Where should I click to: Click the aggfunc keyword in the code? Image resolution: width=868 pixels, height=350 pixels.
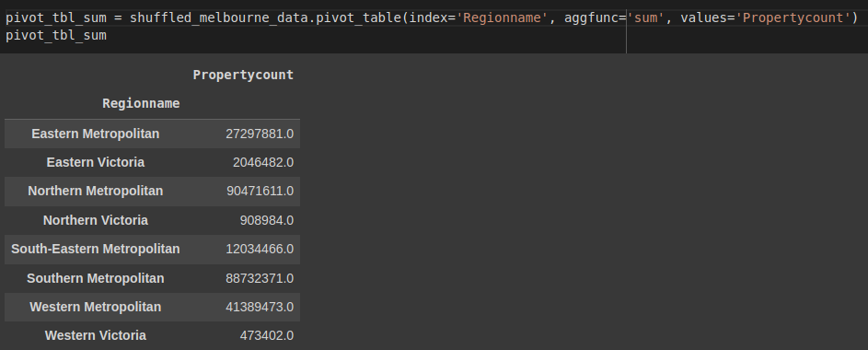pyautogui.click(x=591, y=17)
